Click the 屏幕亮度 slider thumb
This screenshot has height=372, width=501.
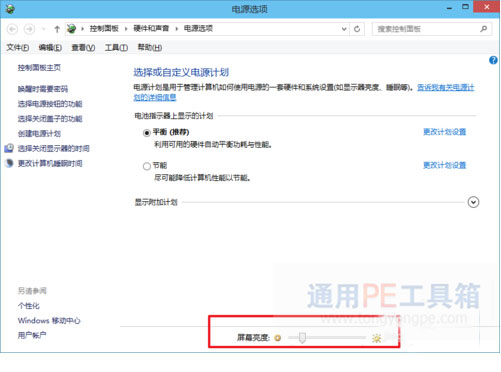coord(302,338)
